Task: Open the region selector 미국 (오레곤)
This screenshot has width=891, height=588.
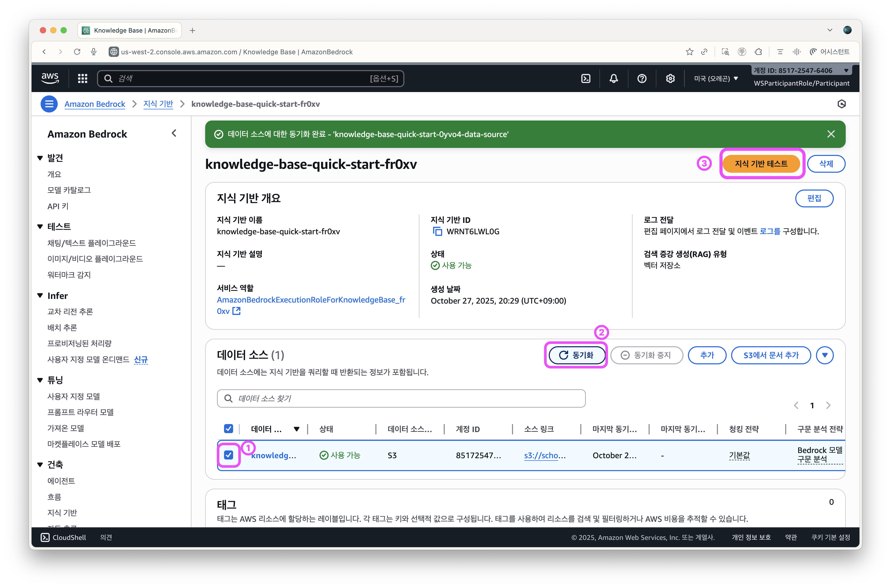Action: click(716, 78)
